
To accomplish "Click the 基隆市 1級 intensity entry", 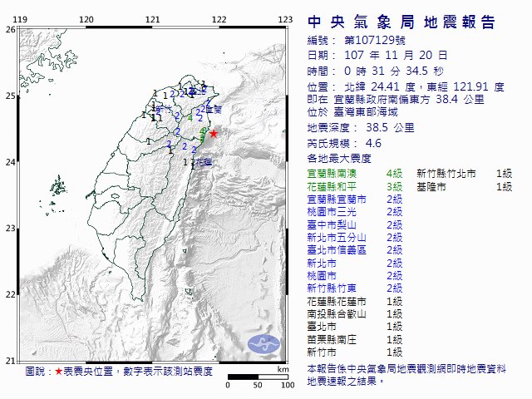I will (464, 186).
